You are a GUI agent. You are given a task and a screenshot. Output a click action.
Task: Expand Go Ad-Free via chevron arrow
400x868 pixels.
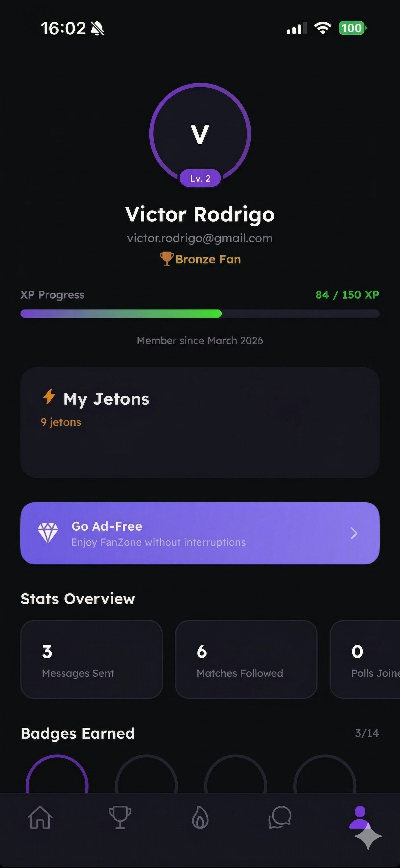(354, 533)
